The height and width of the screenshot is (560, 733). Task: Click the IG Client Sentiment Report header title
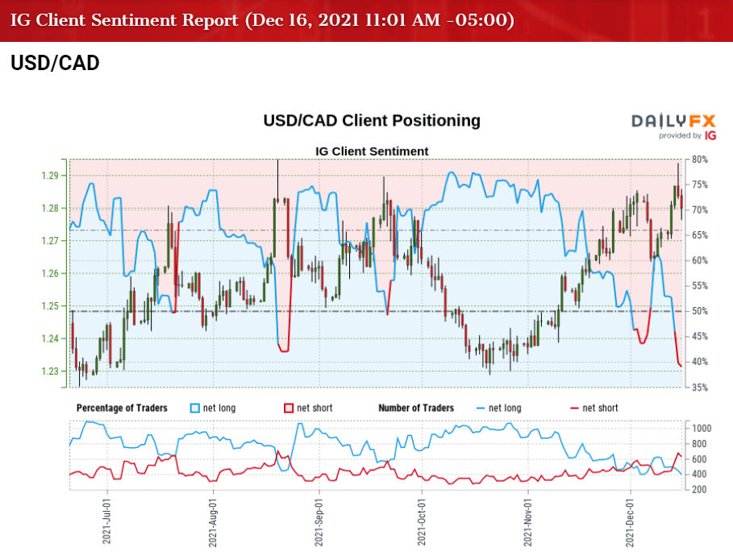[262, 20]
